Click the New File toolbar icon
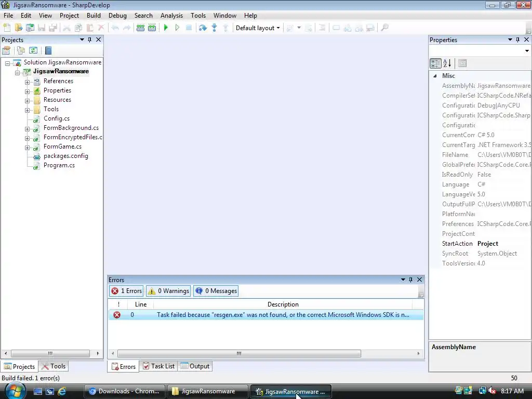The width and height of the screenshot is (532, 399). click(x=6, y=28)
